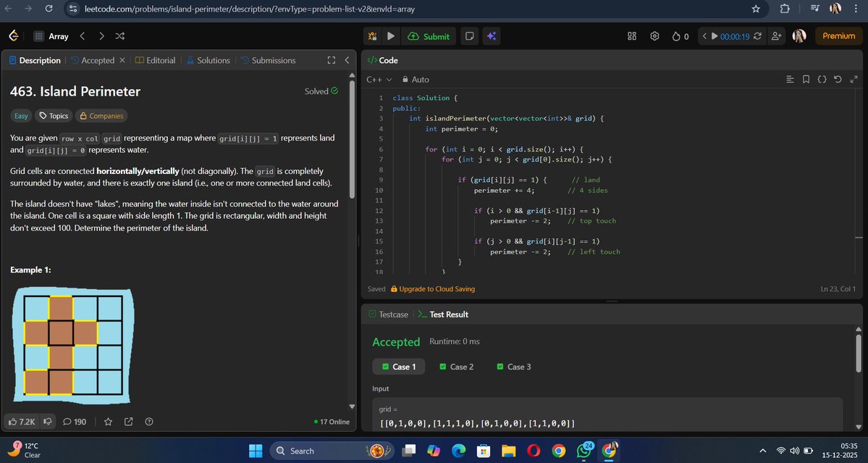
Task: Switch to the Accepted tab
Action: (93, 60)
